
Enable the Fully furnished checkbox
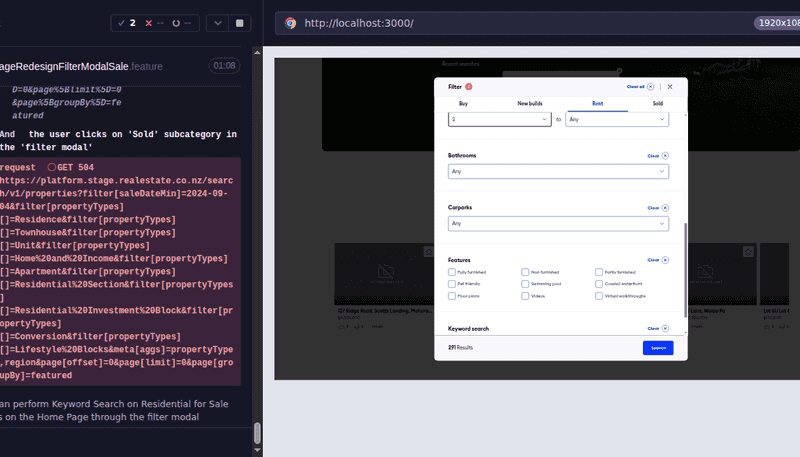point(452,272)
